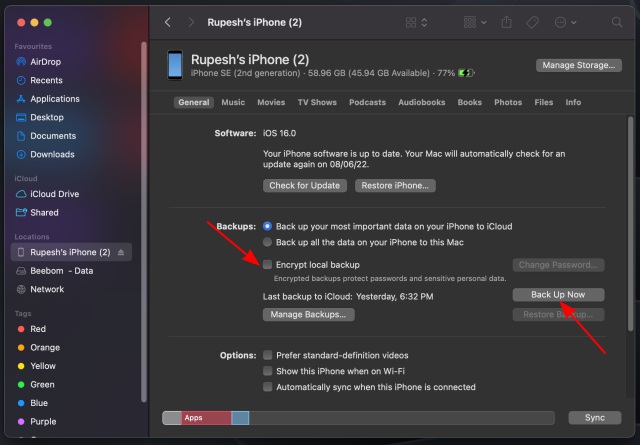Click the iOS 16.0 software version text
The image size is (640, 445).
[280, 134]
